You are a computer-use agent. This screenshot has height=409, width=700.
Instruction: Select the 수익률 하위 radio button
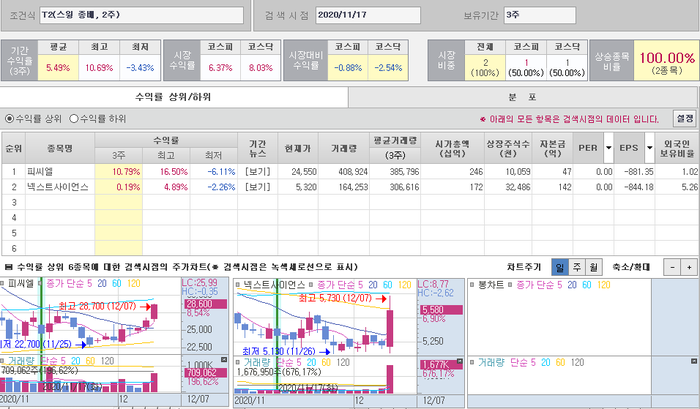(x=74, y=119)
